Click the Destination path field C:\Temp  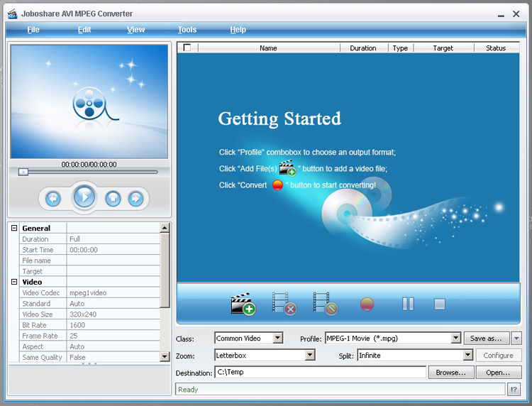[321, 372]
